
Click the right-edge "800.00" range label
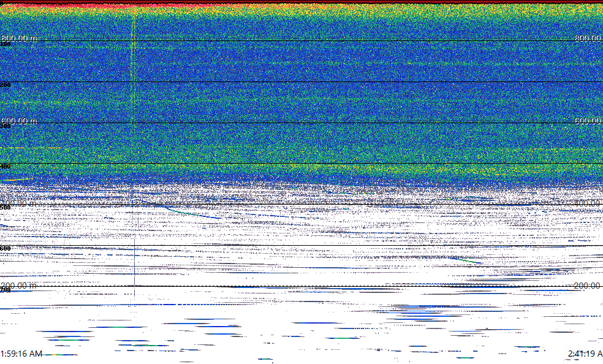click(x=588, y=38)
